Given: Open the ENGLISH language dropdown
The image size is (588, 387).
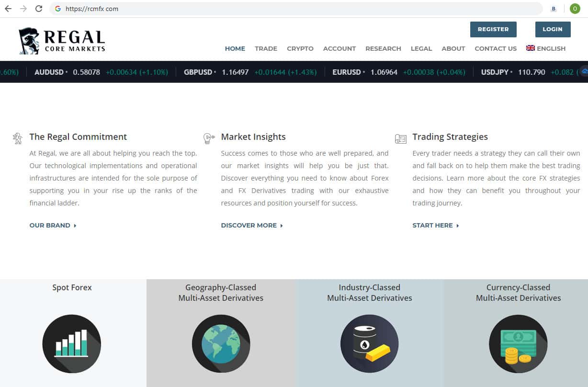Looking at the screenshot, I should pyautogui.click(x=546, y=48).
